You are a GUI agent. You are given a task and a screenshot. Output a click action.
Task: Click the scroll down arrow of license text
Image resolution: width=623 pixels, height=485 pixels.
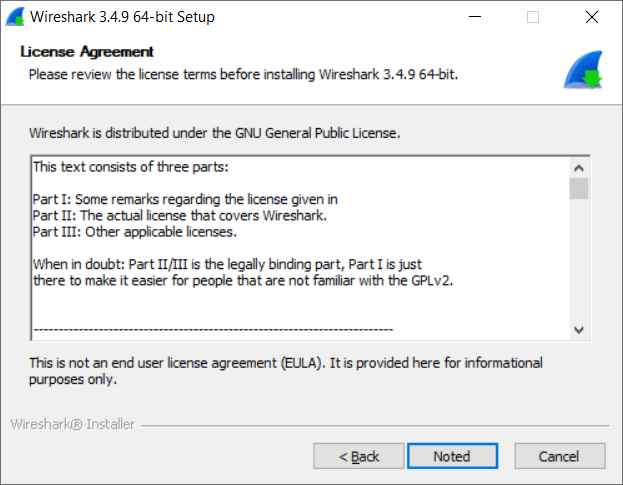click(578, 330)
